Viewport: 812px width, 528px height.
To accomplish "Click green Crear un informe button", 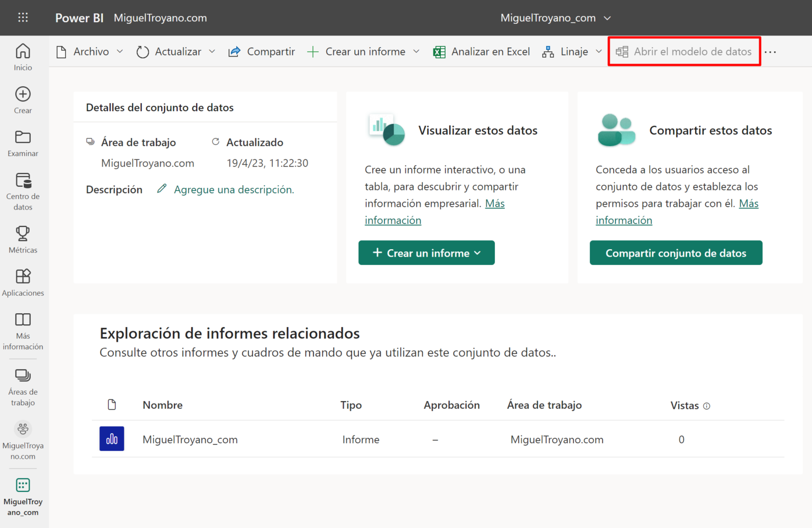I will (x=427, y=253).
